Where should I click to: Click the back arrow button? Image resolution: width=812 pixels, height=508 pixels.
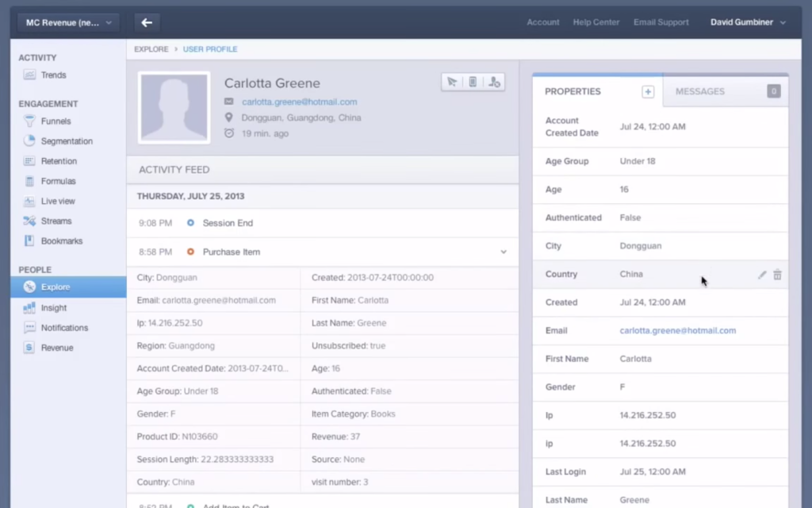147,22
